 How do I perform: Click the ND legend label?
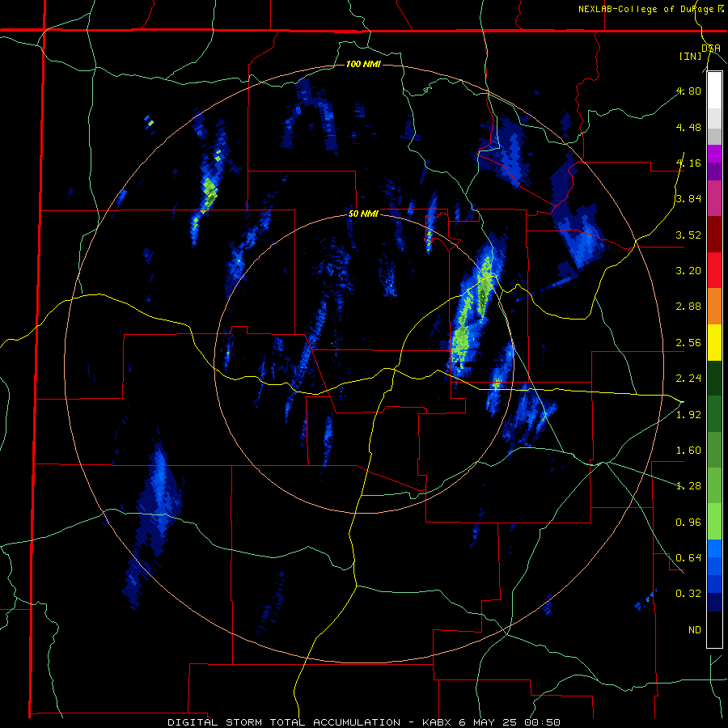point(695,630)
